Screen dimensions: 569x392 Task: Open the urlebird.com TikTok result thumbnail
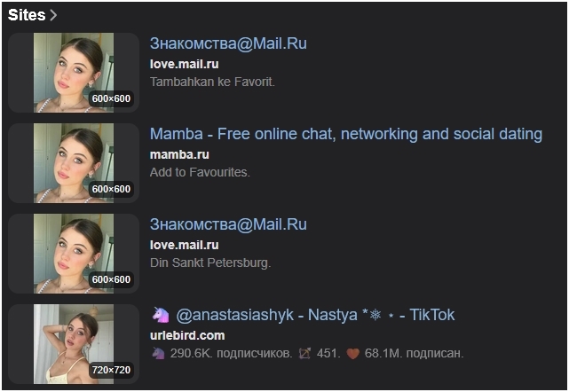tap(74, 344)
